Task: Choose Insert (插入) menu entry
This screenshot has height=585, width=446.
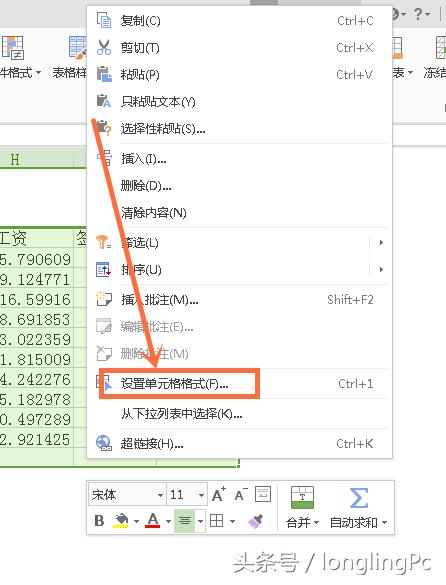Action: point(239,159)
